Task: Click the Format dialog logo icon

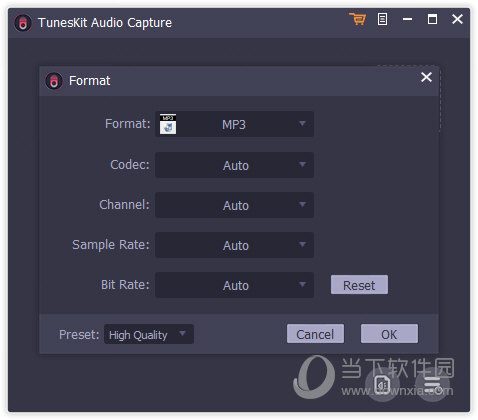Action: (x=54, y=81)
